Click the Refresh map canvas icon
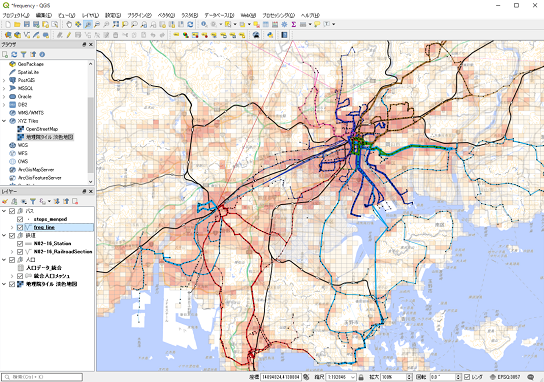The width and height of the screenshot is (544, 382). pyautogui.click(x=190, y=24)
